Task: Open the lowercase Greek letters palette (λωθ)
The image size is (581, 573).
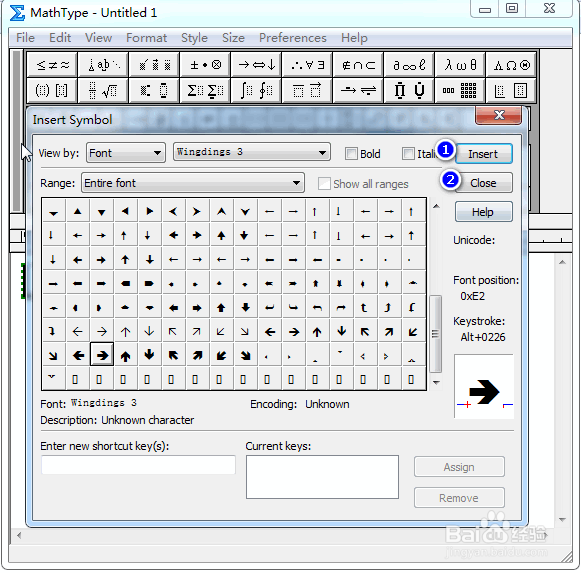Action: [x=460, y=65]
